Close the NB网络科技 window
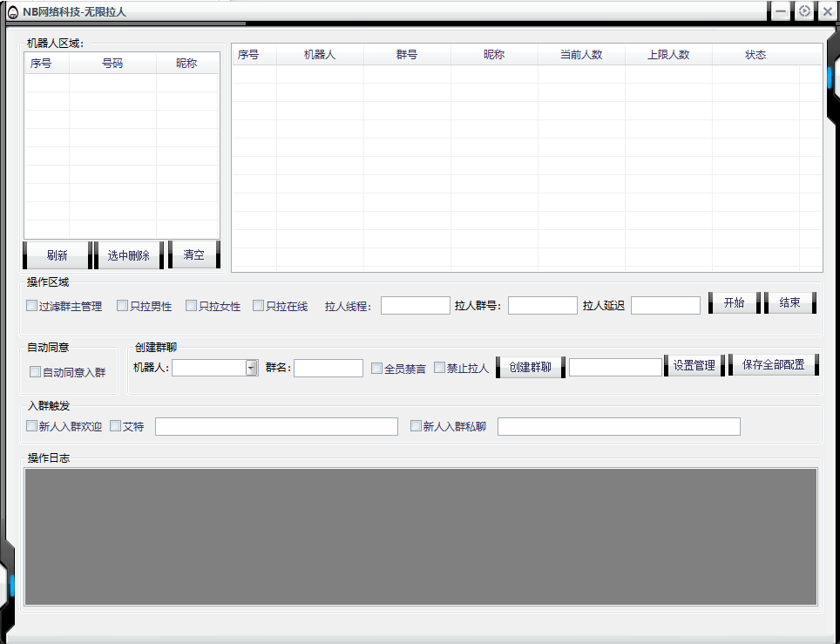Viewport: 840px width, 644px height. (827, 11)
